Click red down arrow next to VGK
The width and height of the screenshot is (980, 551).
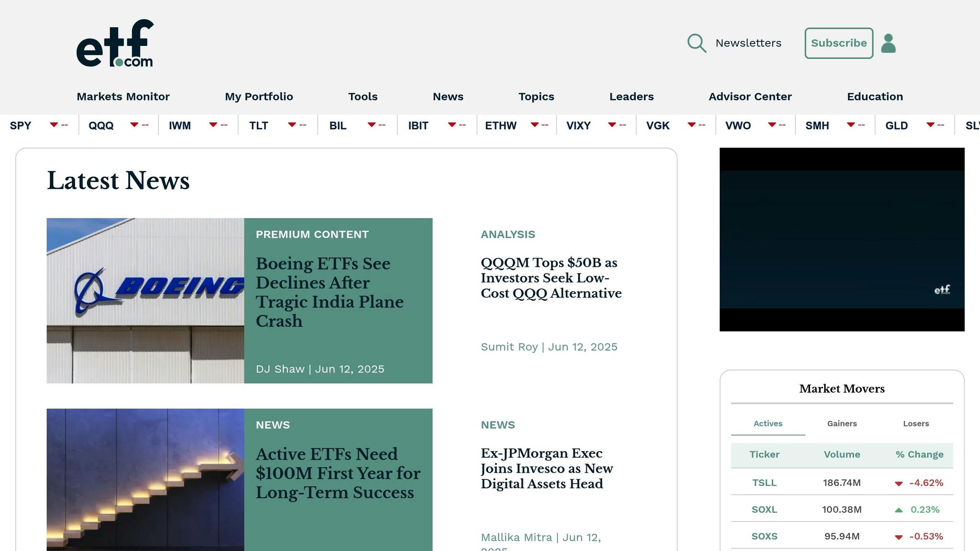[x=691, y=125]
